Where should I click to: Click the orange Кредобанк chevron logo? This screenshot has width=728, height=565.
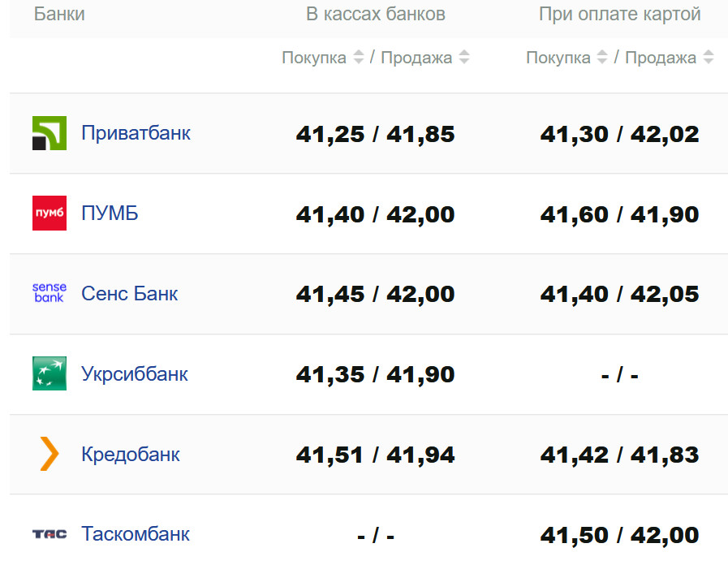50,454
